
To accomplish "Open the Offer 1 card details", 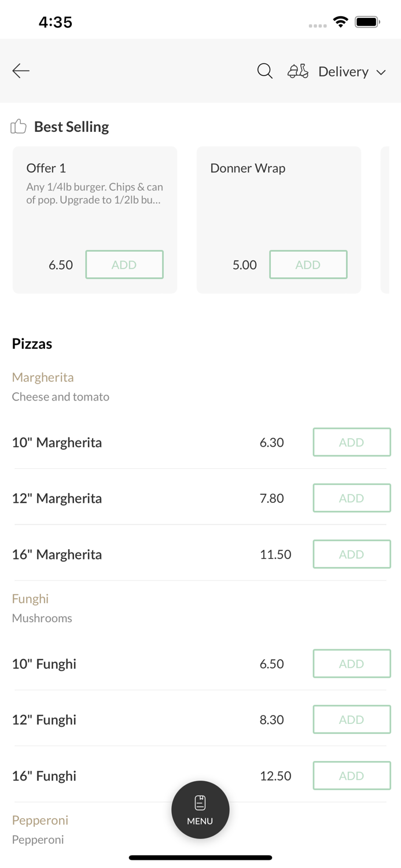I will [x=94, y=191].
